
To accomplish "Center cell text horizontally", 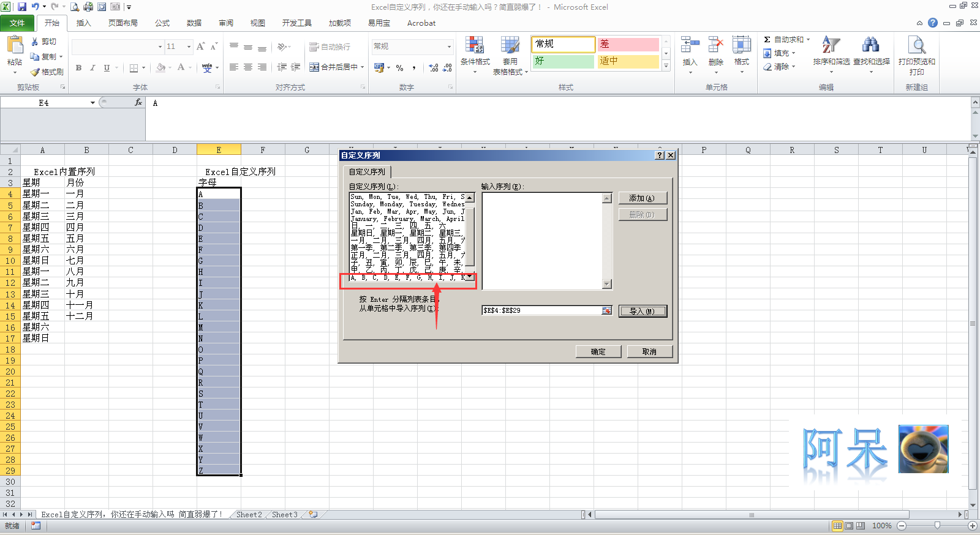I will click(248, 67).
